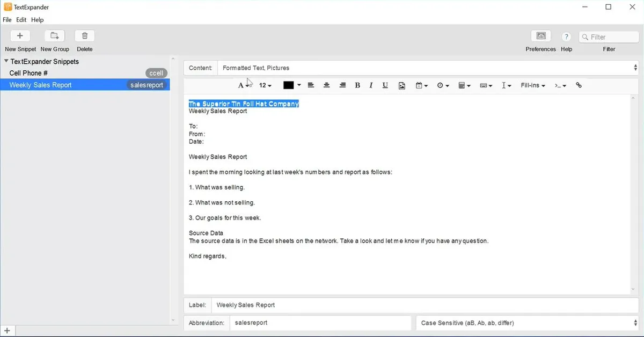Toggle bold formatting

(357, 85)
